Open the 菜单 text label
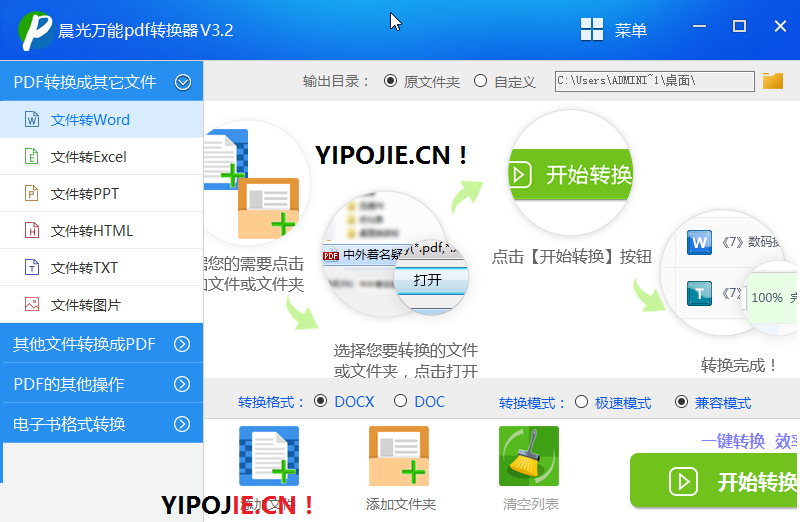The width and height of the screenshot is (800, 522). click(x=631, y=30)
